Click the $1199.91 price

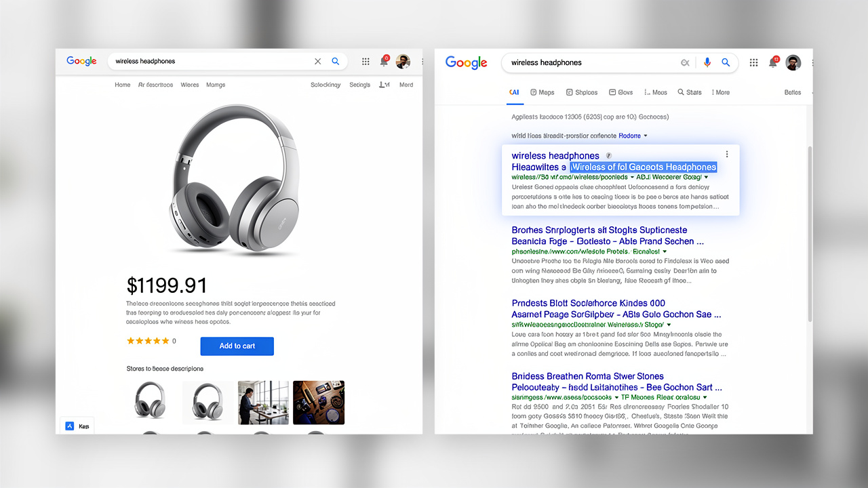(167, 285)
